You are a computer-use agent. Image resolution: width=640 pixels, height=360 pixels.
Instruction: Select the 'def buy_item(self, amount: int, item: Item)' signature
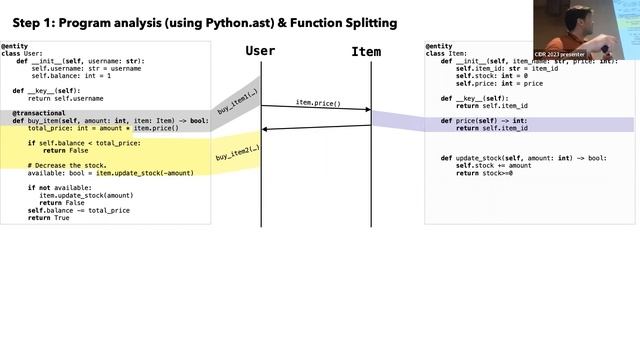point(111,121)
